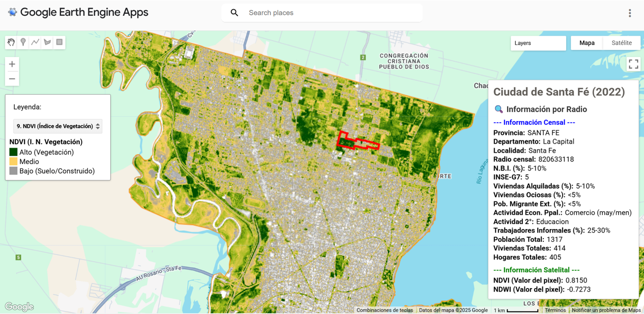Screen dimensions: 644x314
Task: Open Combinaciones de teclas shortcuts
Action: (x=385, y=310)
